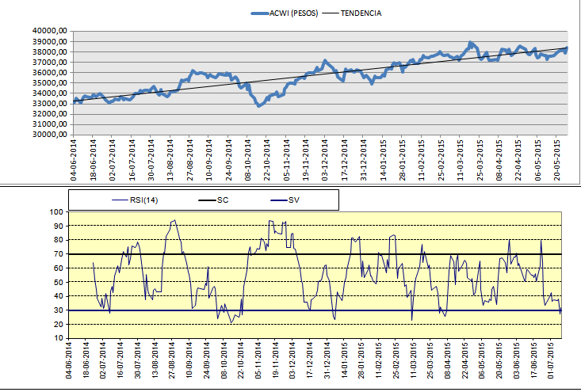The height and width of the screenshot is (392, 581).
Task: Select 04-06-2014 date label on top chart
Action: [x=74, y=160]
